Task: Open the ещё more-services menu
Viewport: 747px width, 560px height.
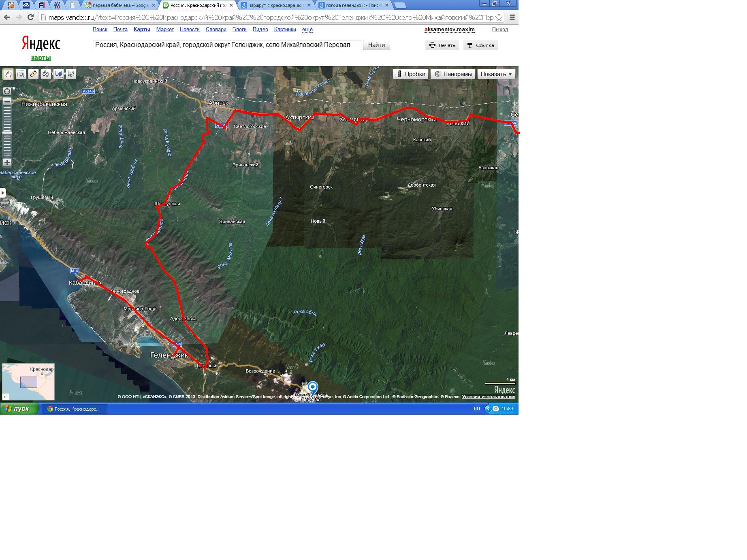Action: point(307,30)
